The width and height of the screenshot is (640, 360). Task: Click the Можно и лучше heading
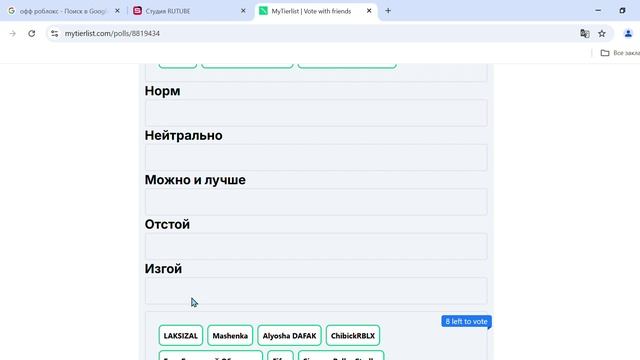tap(195, 180)
